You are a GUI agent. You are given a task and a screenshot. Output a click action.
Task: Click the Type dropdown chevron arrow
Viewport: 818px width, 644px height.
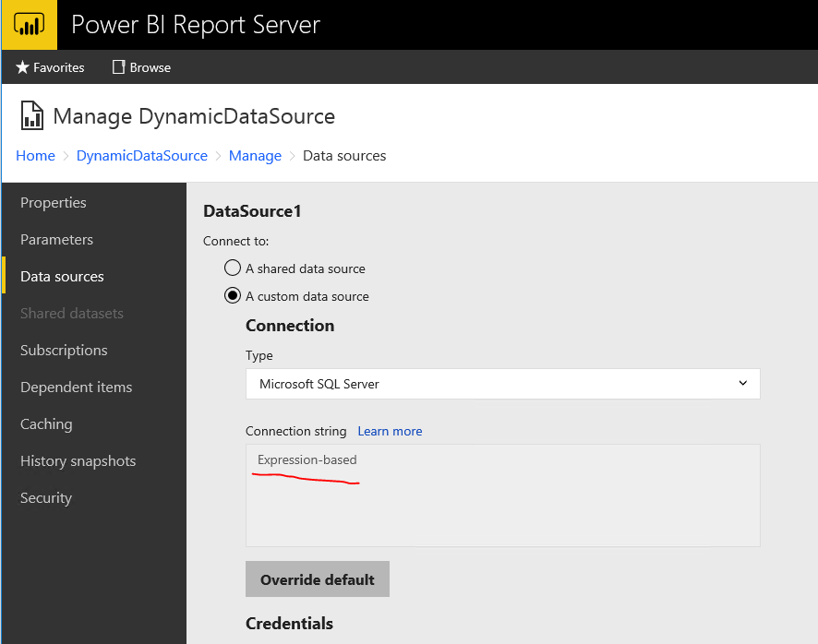tap(743, 383)
